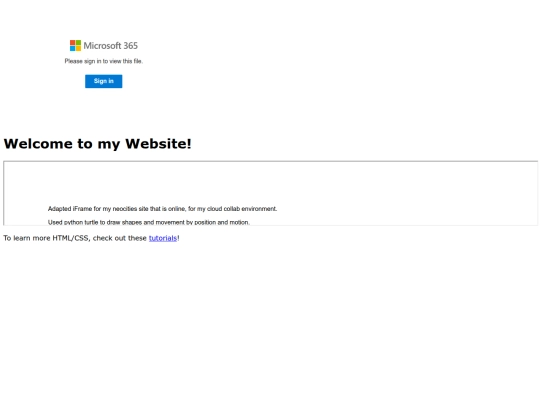Click the 'To learn more HTML/CSS' sentence
540x405 pixels.
[91, 238]
